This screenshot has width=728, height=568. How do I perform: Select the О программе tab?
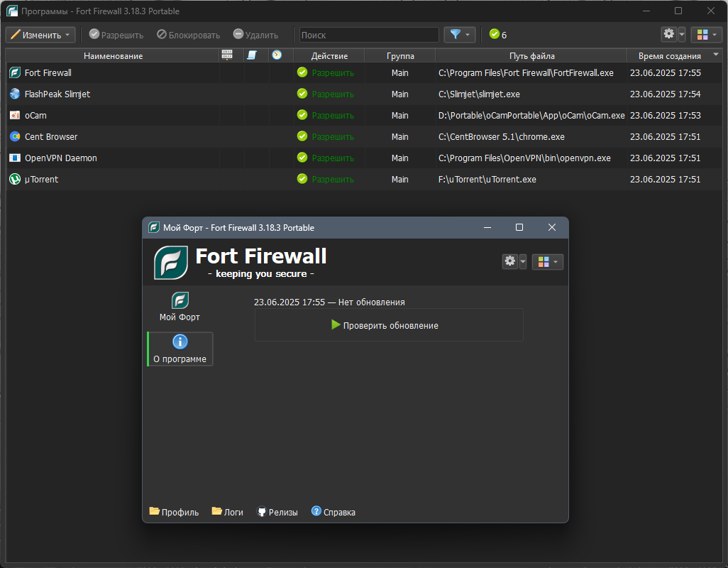tap(180, 349)
